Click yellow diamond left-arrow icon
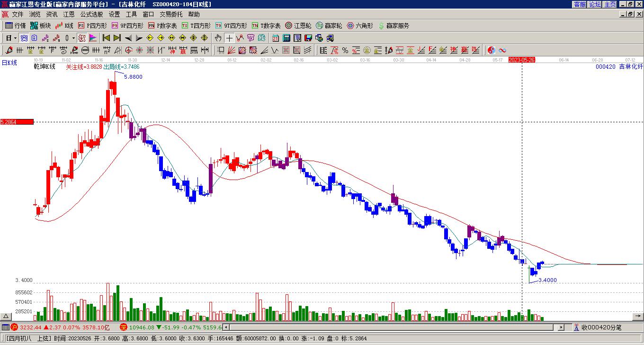This screenshot has height=345, width=644. [x=150, y=38]
